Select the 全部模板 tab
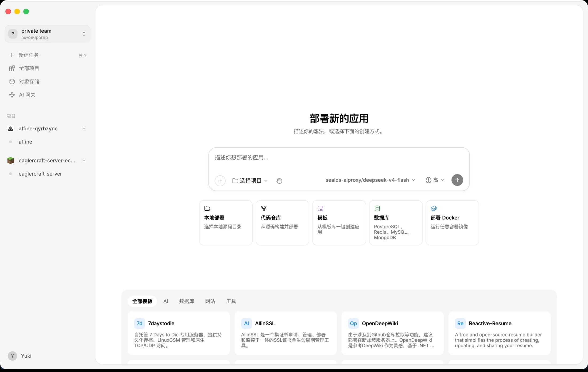This screenshot has height=372, width=588. pos(142,301)
